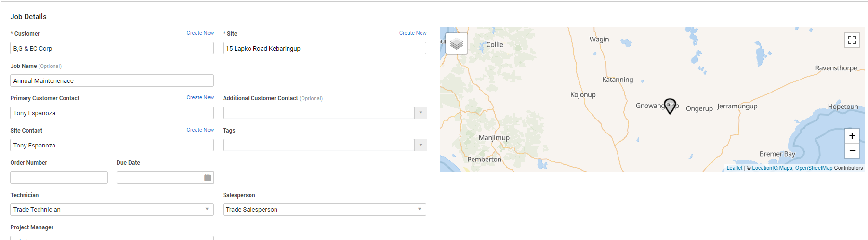The image size is (868, 240).
Task: Create New primary customer contact
Action: pos(200,98)
